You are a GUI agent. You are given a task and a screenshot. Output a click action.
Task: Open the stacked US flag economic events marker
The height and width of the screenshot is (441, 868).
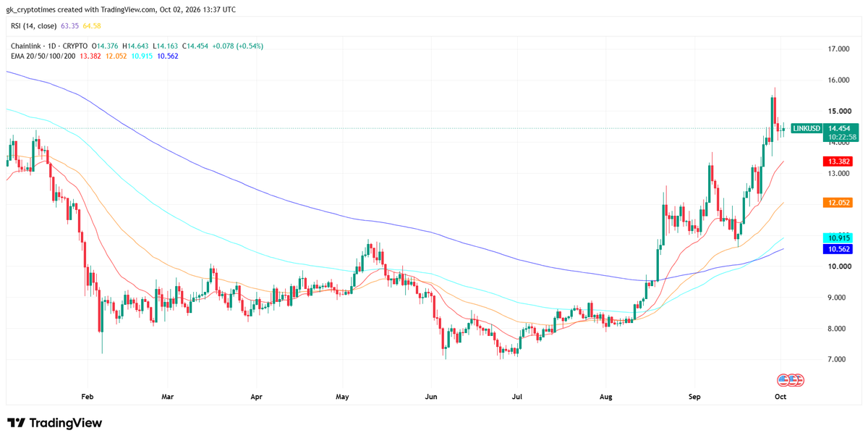[791, 379]
